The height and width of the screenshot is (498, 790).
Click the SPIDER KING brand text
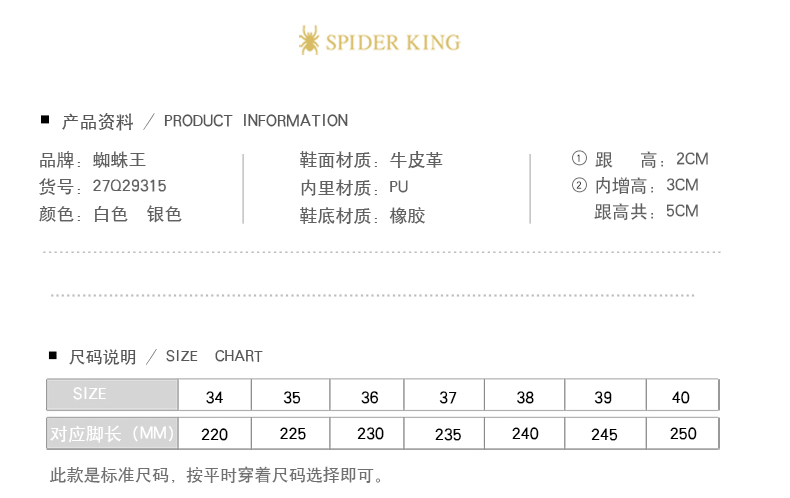(x=392, y=42)
